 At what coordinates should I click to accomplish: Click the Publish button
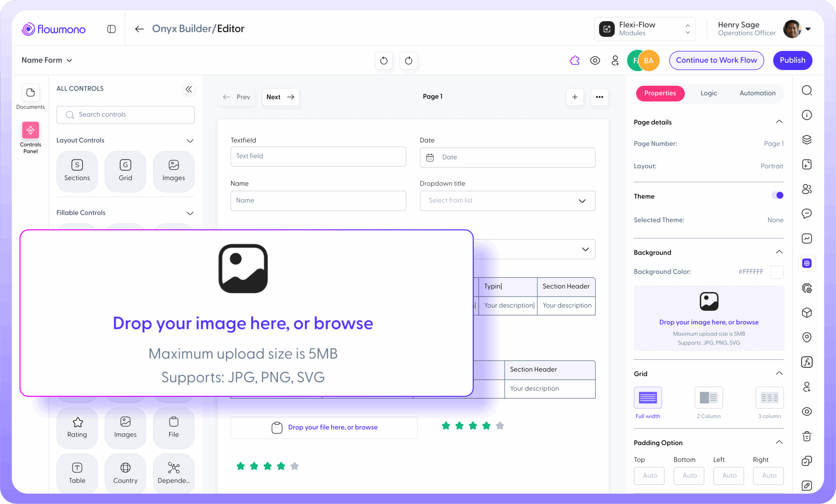coord(792,60)
